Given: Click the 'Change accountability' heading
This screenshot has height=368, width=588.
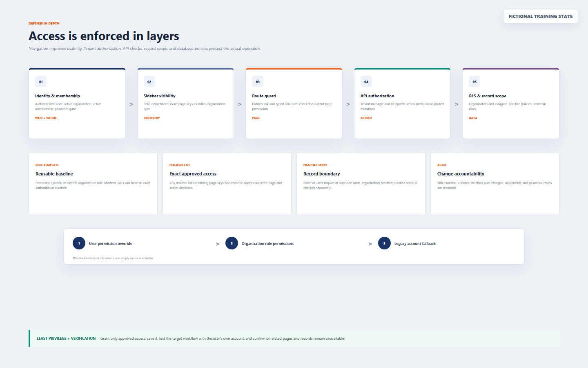Looking at the screenshot, I should 461,174.
